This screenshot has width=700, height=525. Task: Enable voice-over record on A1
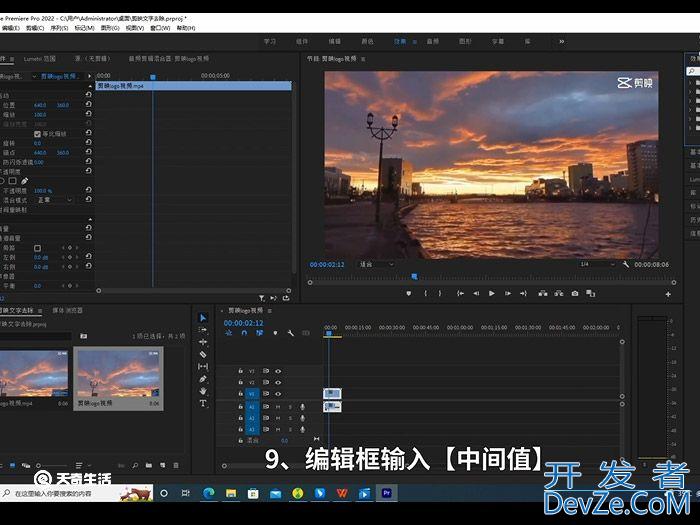coord(303,407)
